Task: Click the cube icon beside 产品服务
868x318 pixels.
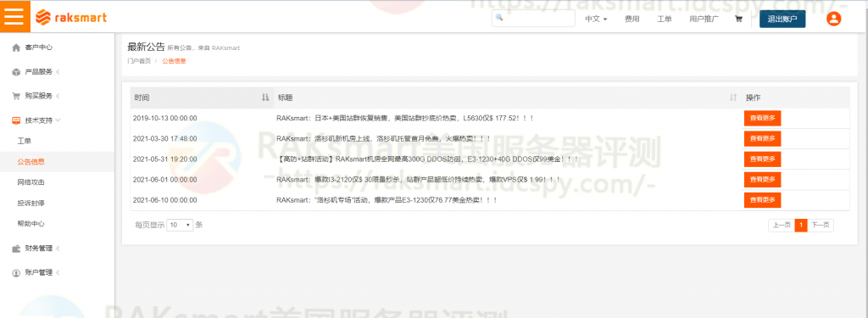Action: (x=16, y=72)
